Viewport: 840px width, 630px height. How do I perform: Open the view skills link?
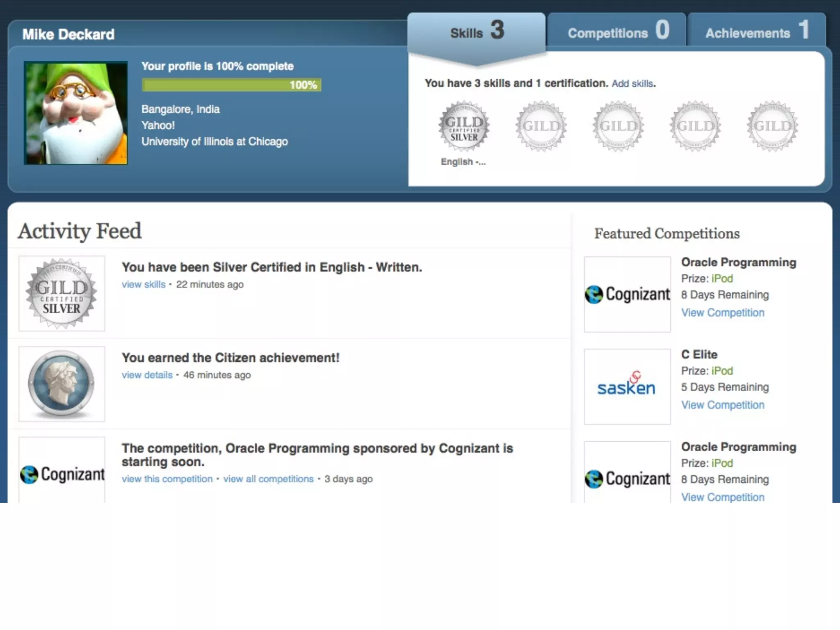144,284
